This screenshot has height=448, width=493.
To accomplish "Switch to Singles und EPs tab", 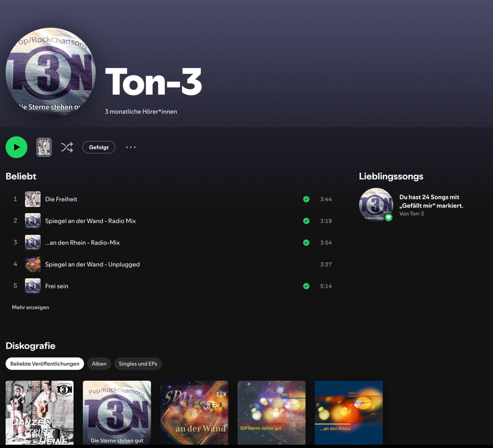I will click(x=138, y=364).
